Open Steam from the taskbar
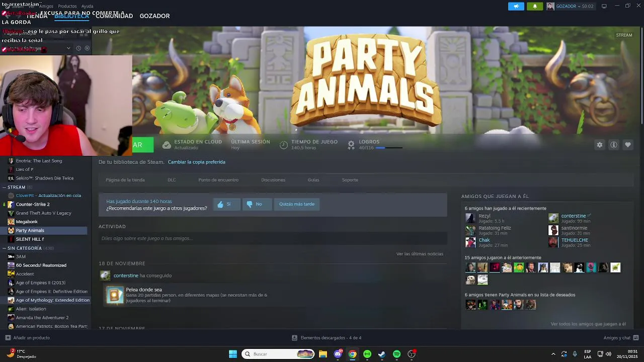 pyautogui.click(x=382, y=354)
